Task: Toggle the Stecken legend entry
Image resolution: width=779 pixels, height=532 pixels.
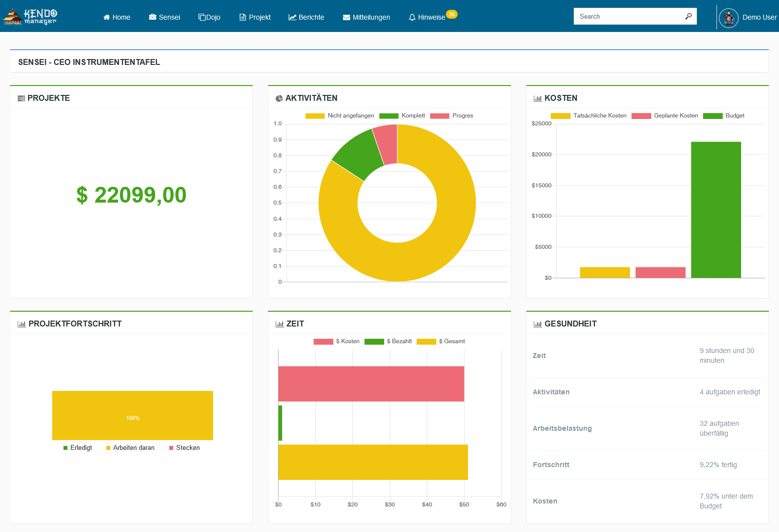Action: point(185,448)
